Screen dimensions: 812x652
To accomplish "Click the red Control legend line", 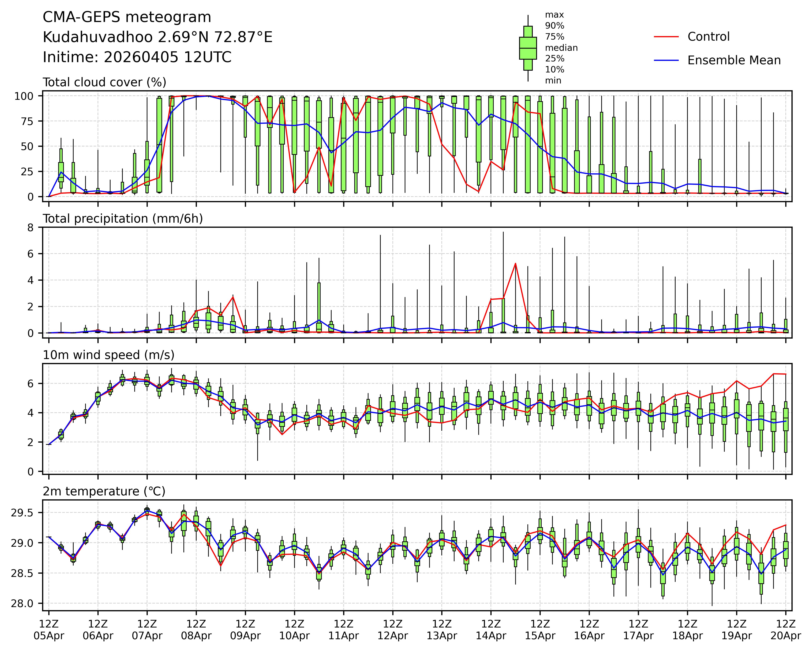I will pyautogui.click(x=666, y=37).
